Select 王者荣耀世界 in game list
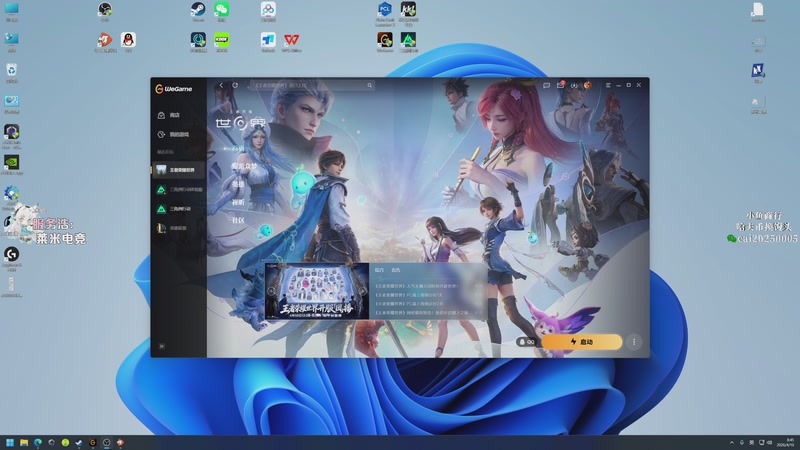This screenshot has height=450, width=800. [x=178, y=170]
